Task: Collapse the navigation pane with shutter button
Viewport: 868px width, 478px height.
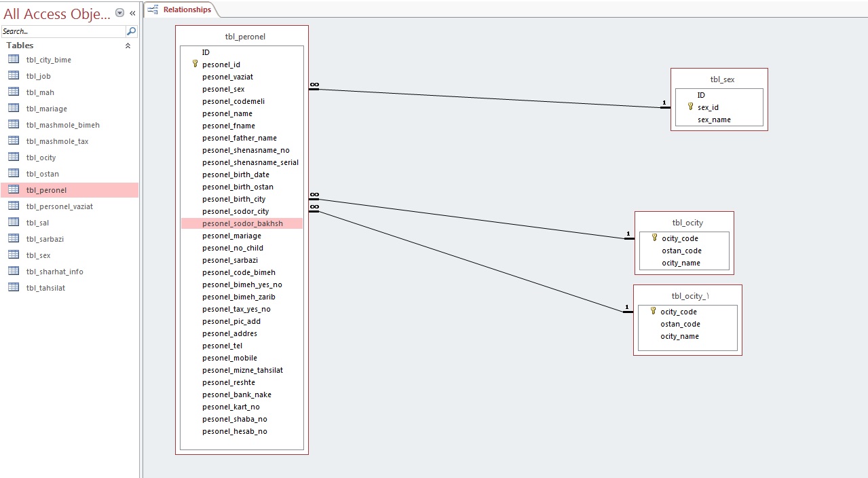Action: (132, 13)
